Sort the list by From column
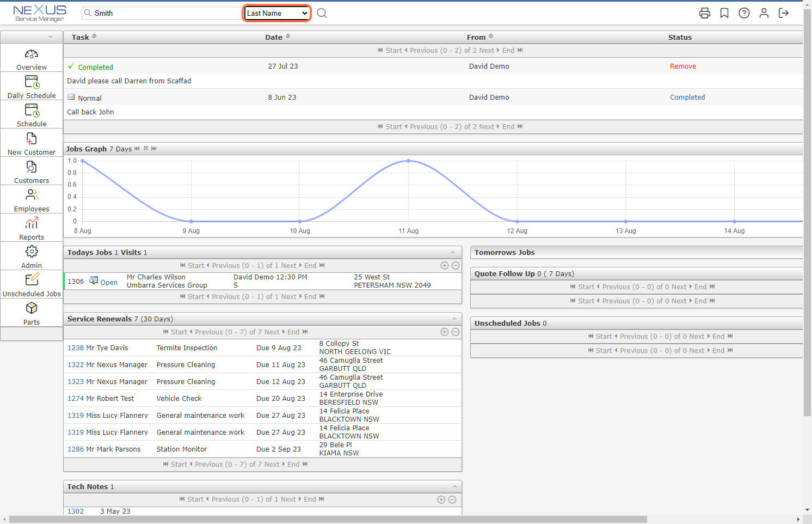 coord(480,37)
